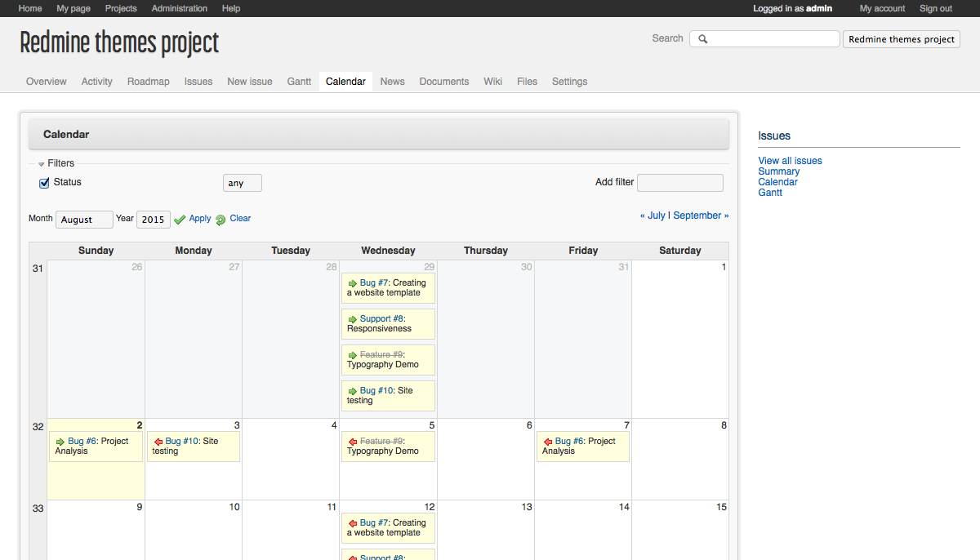This screenshot has height=560, width=980.
Task: Click green arrow icon on Feature #9 July 29
Action: pos(353,355)
